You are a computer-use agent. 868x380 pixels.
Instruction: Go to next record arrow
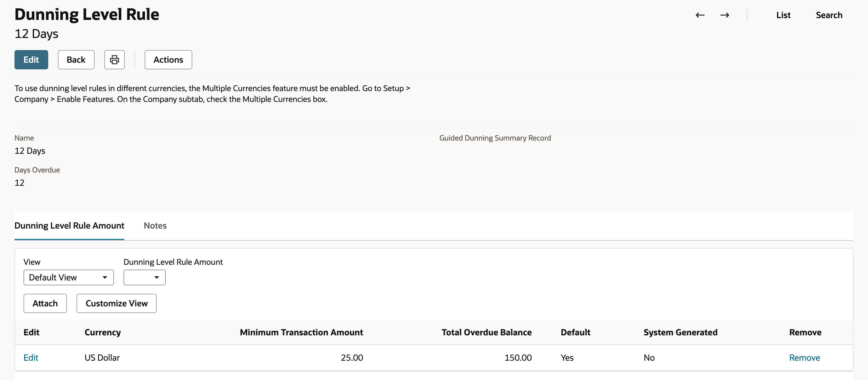(725, 15)
